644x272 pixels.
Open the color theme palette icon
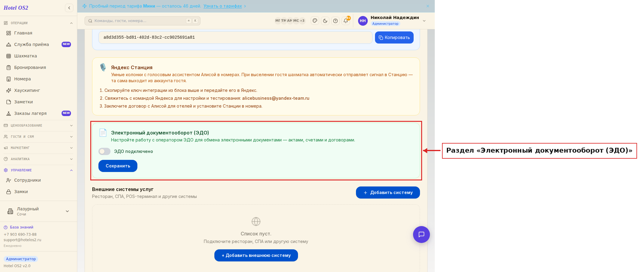point(315,21)
